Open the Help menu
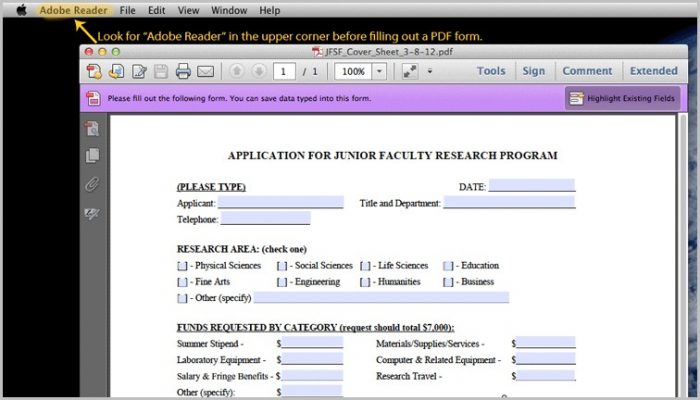Viewport: 700px width, 400px height. (x=270, y=10)
